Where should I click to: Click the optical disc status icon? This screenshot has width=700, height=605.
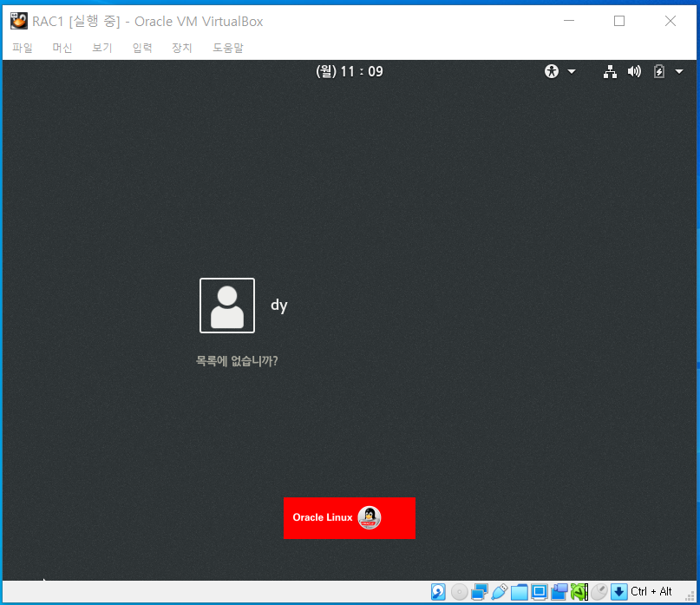point(459,592)
